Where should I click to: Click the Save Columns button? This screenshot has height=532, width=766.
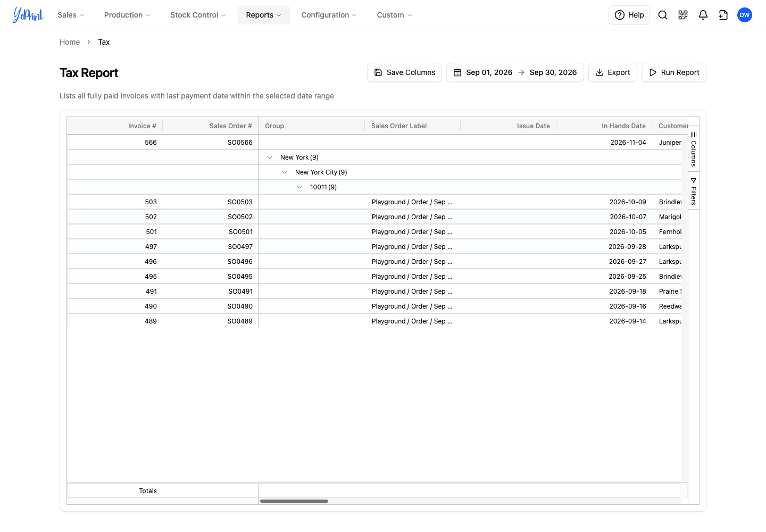tap(405, 72)
